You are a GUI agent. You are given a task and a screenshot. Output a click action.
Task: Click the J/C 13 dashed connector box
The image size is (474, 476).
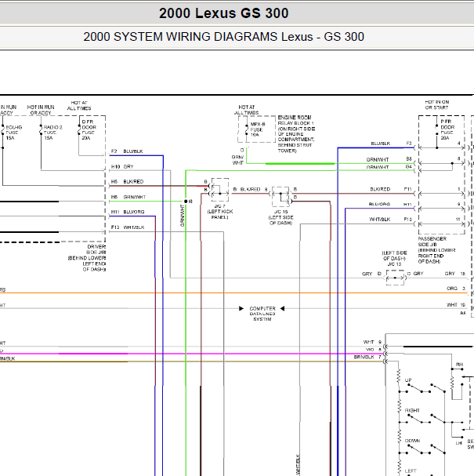pos(395,278)
